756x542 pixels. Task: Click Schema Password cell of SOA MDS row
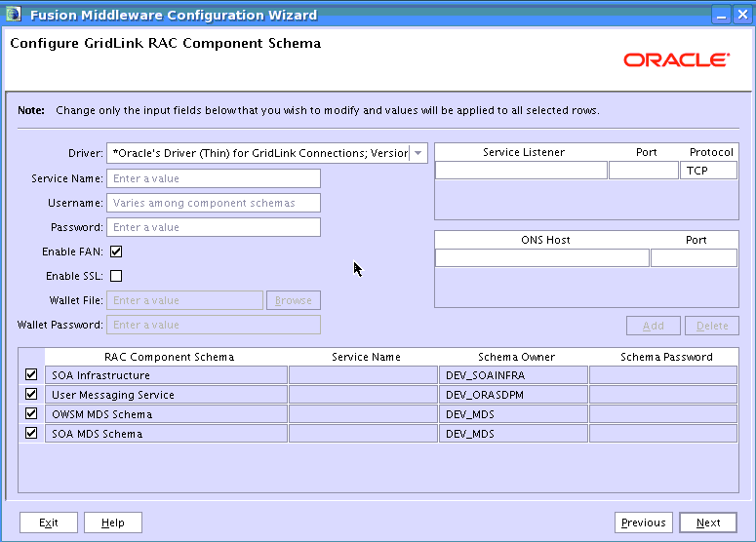(x=663, y=434)
